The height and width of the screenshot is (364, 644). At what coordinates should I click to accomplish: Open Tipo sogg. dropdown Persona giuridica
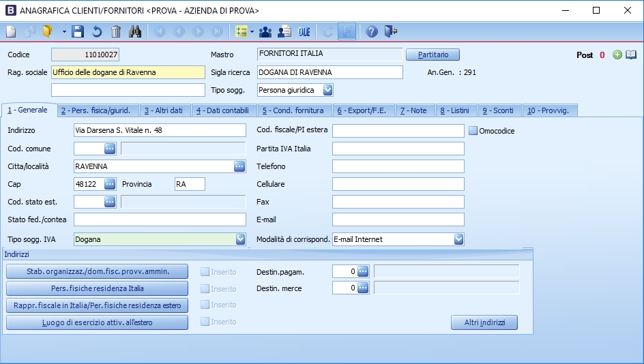tap(327, 90)
